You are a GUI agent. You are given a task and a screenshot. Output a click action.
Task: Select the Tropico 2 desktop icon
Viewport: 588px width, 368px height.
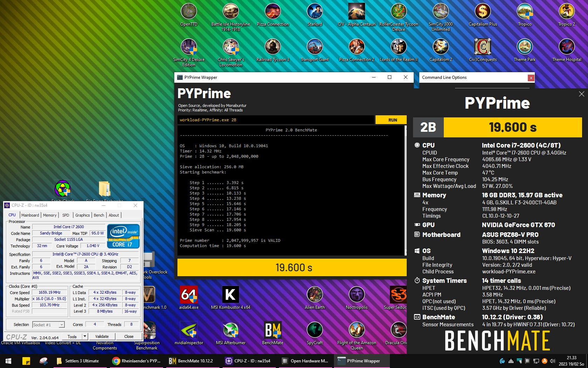(x=567, y=15)
